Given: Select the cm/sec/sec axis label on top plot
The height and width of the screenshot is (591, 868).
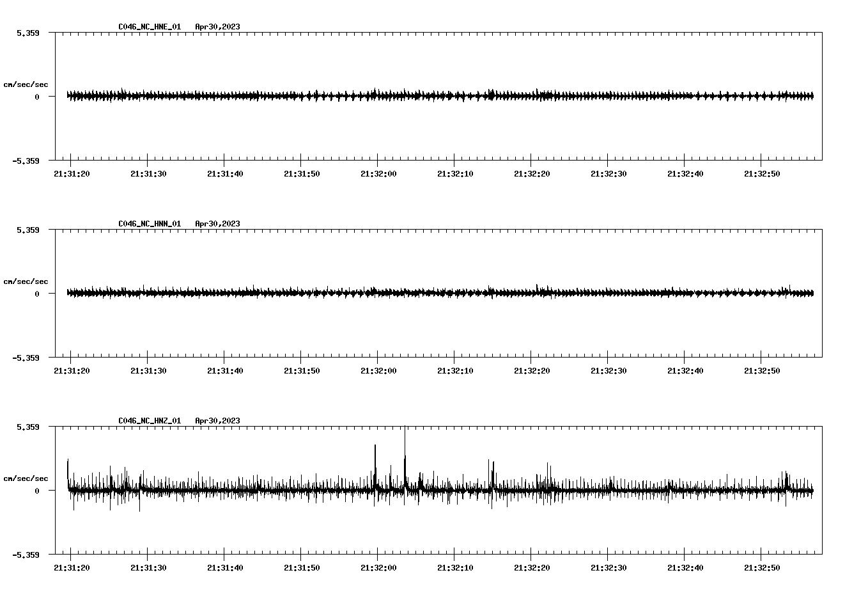Looking at the screenshot, I should (x=26, y=84).
